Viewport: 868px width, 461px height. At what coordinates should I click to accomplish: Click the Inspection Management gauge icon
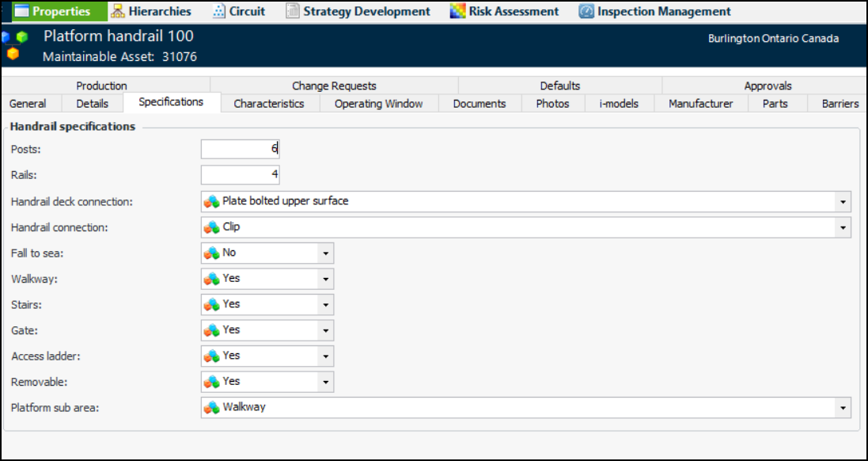[x=586, y=11]
